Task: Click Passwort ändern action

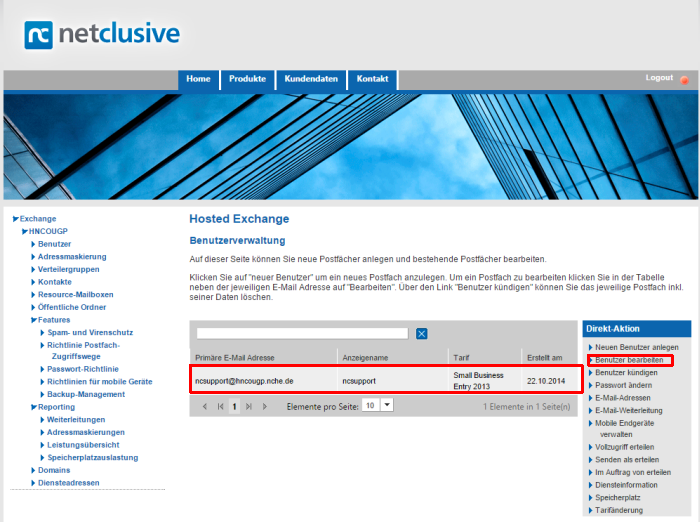Action: [623, 385]
